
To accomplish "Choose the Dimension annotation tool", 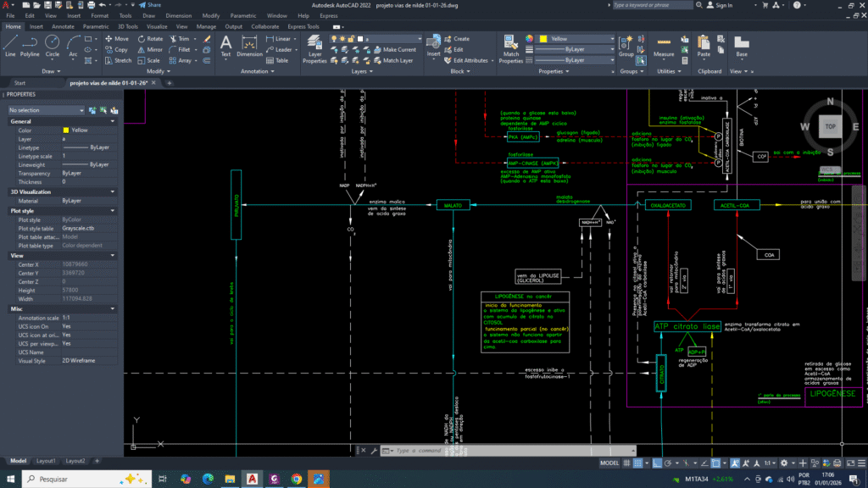I will coord(249,45).
